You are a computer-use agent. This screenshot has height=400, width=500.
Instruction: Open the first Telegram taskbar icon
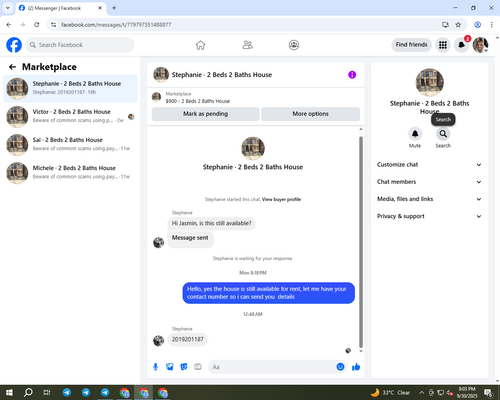[x=67, y=393]
